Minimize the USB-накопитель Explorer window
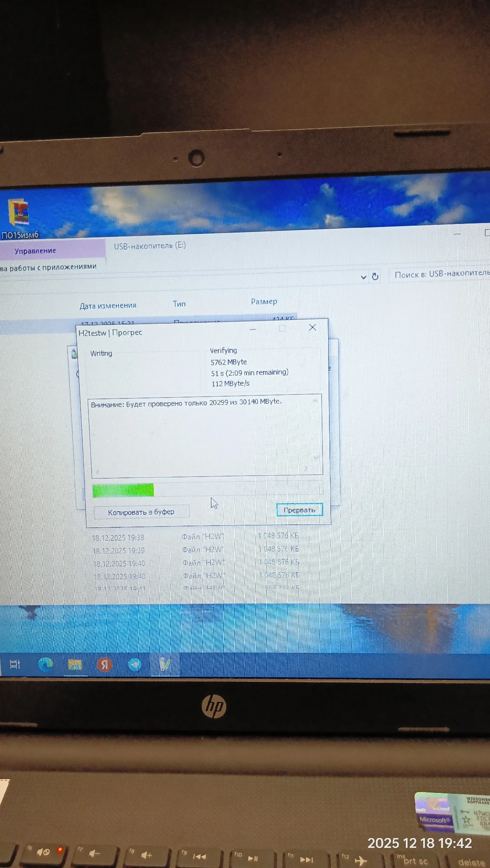This screenshot has height=868, width=490. coord(457,233)
